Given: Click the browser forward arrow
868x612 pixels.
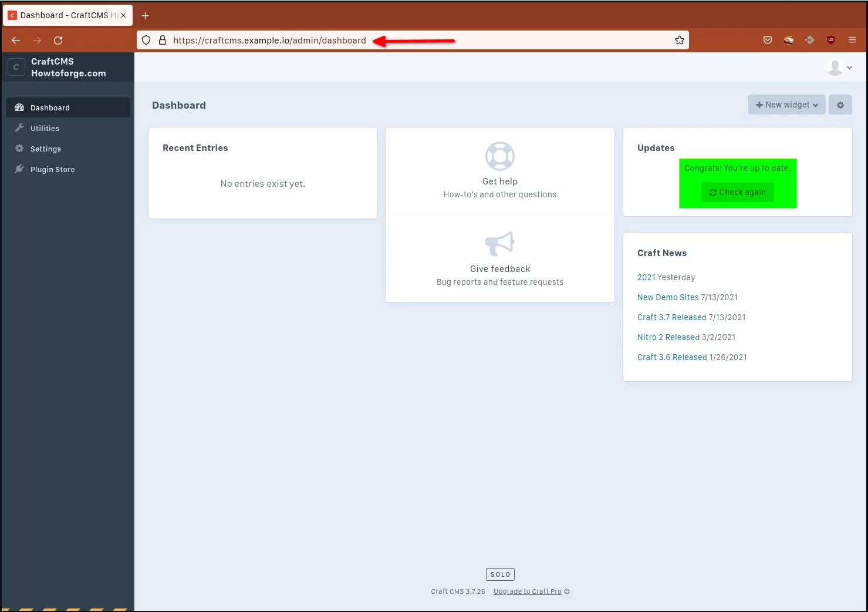Looking at the screenshot, I should click(x=37, y=40).
